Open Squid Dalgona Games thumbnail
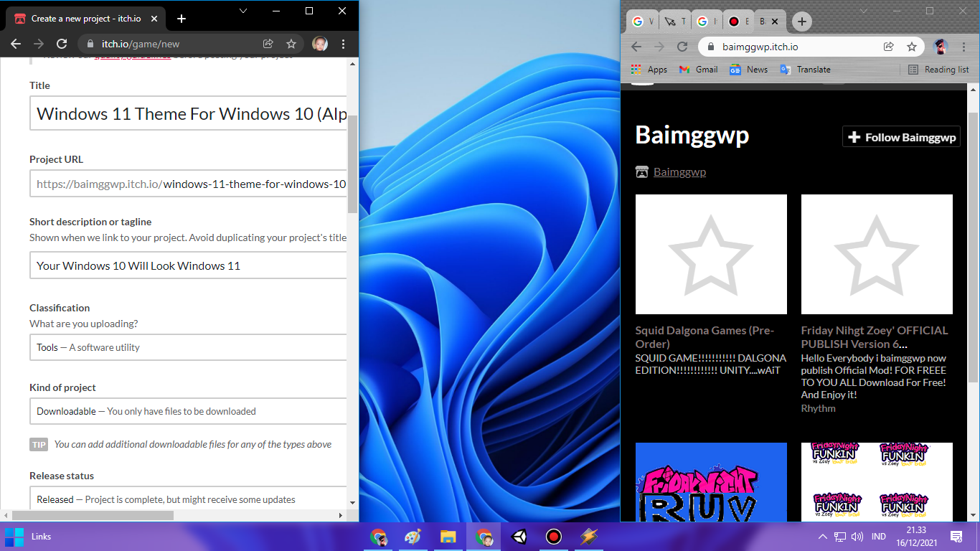Screen dimensions: 980x551 coord(711,254)
